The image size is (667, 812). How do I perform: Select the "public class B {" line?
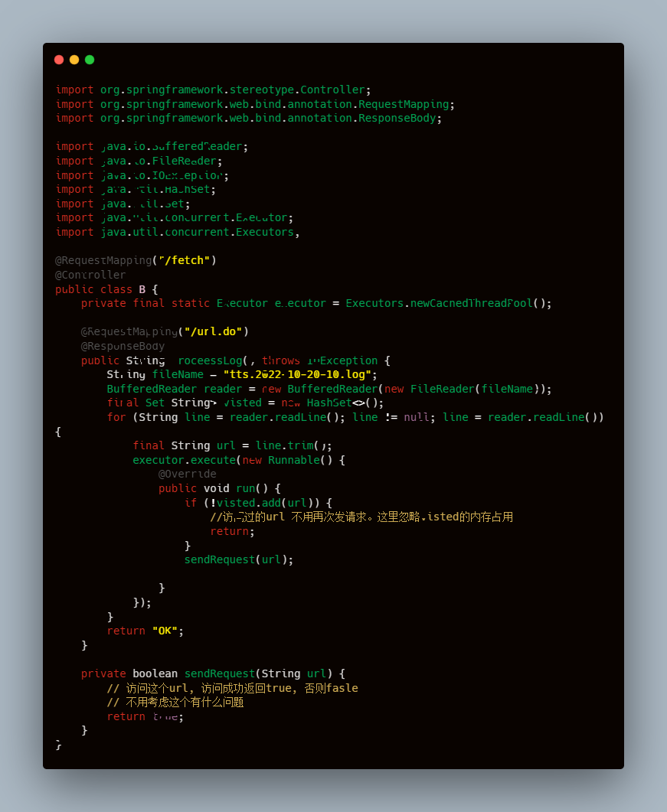click(x=106, y=289)
